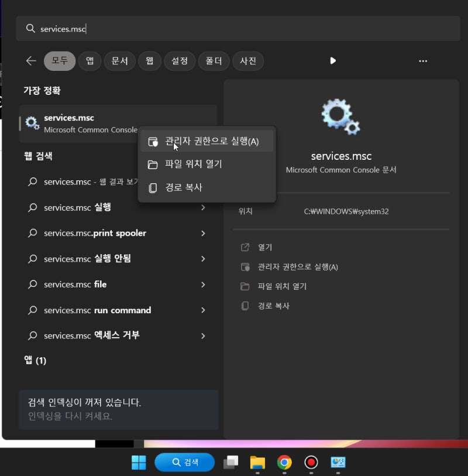Select the 앱 filter tab
468x476 pixels.
pyautogui.click(x=90, y=61)
